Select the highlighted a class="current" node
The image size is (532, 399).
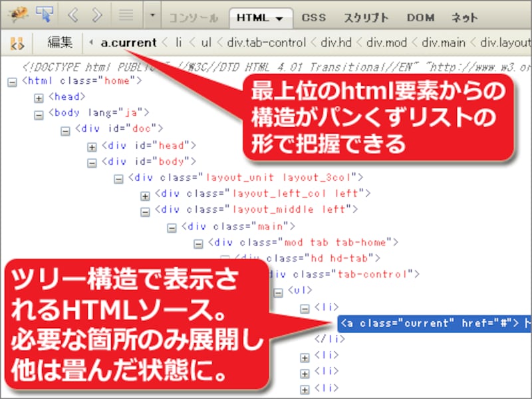point(426,324)
